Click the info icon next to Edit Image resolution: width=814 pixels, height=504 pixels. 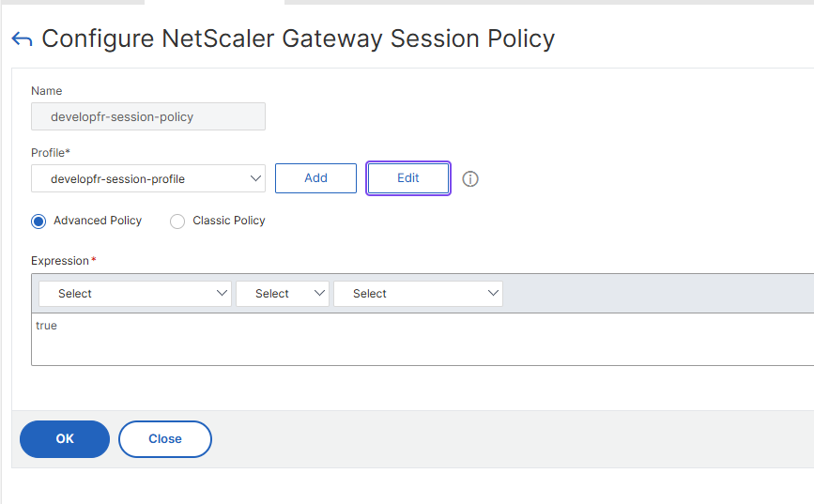pos(470,178)
